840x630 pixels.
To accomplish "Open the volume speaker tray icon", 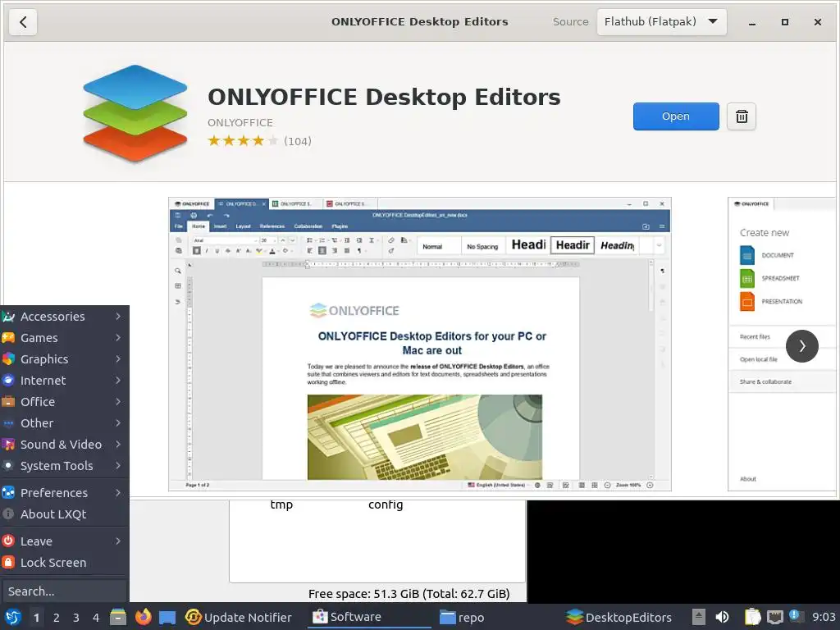I will (722, 617).
